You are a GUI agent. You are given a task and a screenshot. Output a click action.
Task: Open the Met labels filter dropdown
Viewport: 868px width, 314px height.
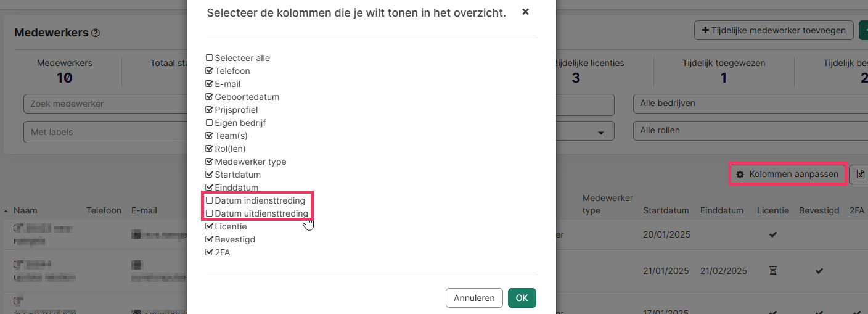105,132
